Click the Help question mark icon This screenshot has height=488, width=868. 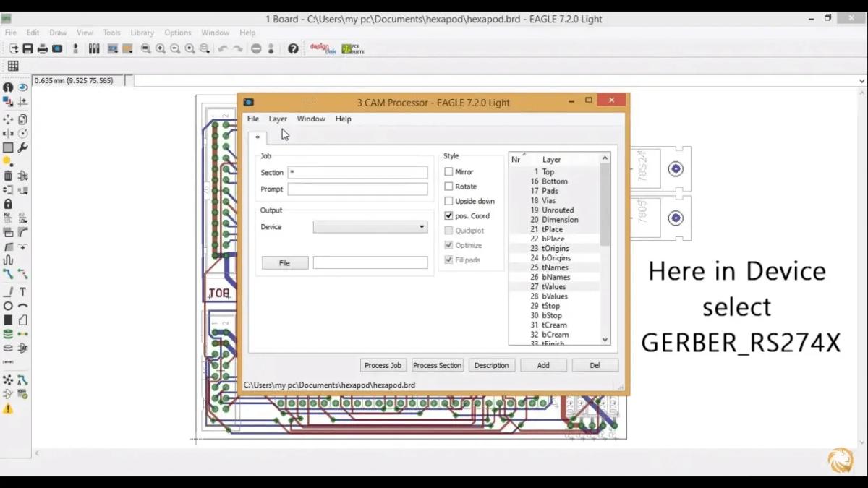(293, 49)
